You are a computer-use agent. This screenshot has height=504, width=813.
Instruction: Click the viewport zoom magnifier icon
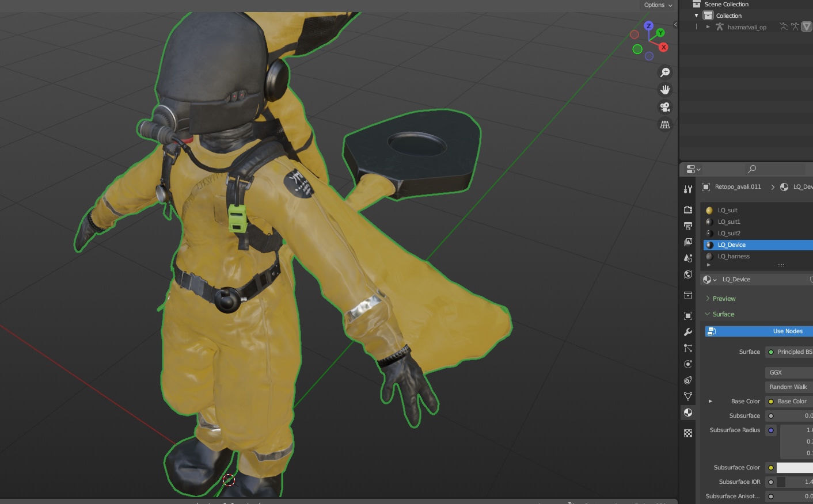coord(665,72)
